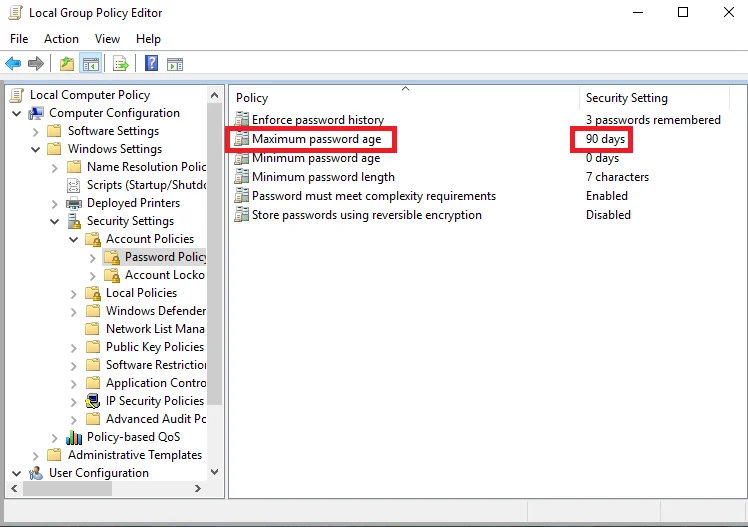
Task: Click the tree pane scroll up arrow
Action: (215, 95)
